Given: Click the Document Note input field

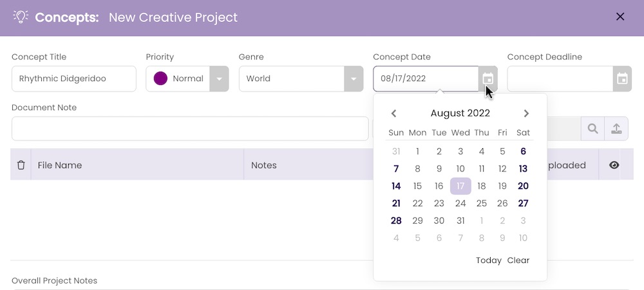Looking at the screenshot, I should click(190, 129).
